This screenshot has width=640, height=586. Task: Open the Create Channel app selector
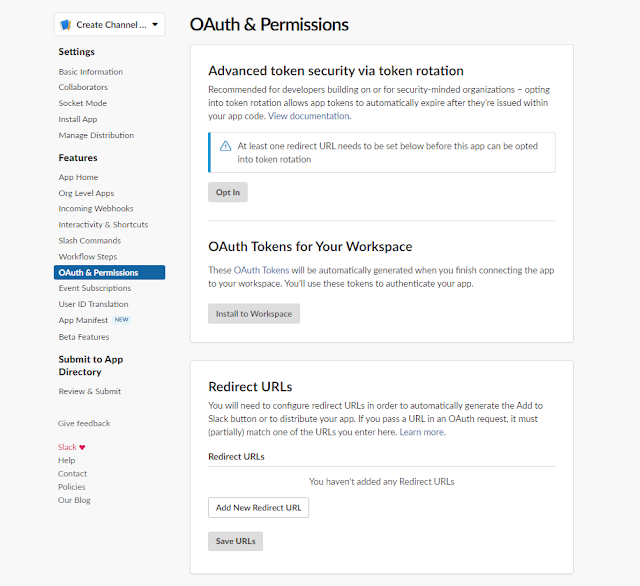[109, 24]
